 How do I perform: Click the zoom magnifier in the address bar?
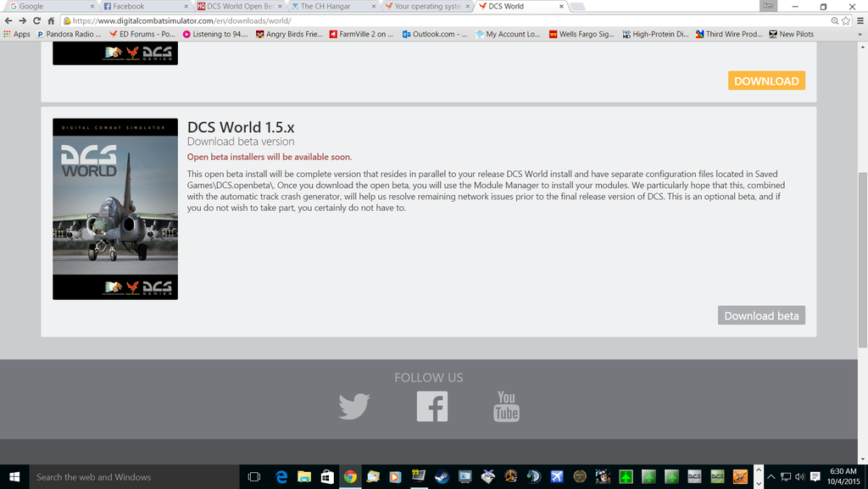point(834,20)
